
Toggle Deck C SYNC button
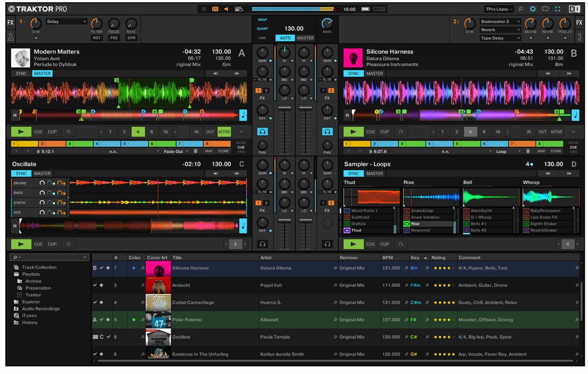pos(21,173)
